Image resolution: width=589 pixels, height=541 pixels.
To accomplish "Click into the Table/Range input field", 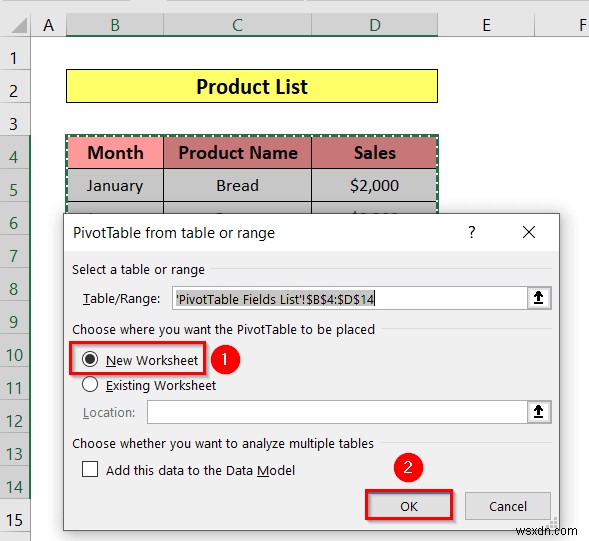I will click(x=350, y=298).
